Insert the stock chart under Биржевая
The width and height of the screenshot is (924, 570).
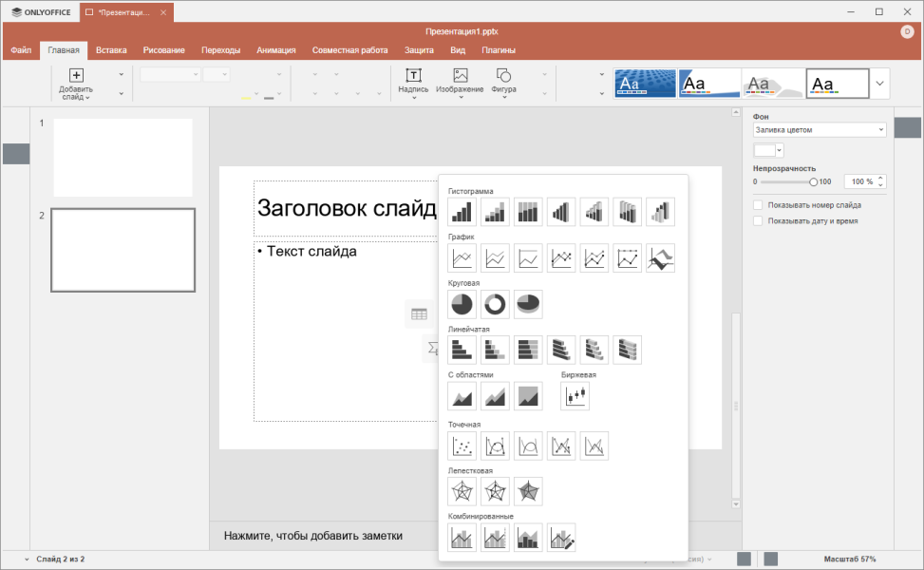(x=575, y=395)
